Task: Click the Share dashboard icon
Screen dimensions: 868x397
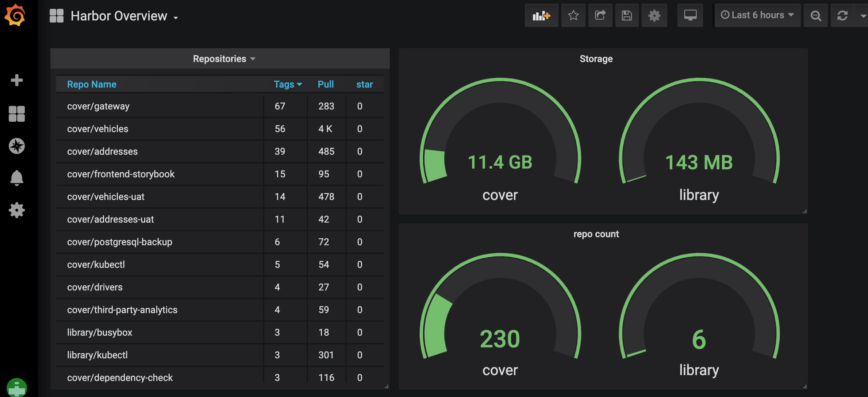Action: click(x=600, y=15)
